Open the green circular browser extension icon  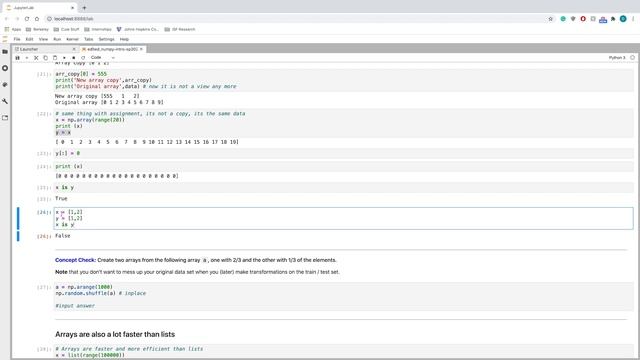click(x=563, y=19)
